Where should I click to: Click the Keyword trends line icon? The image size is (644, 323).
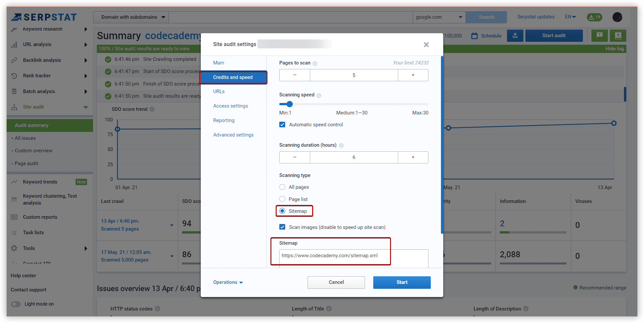point(14,182)
